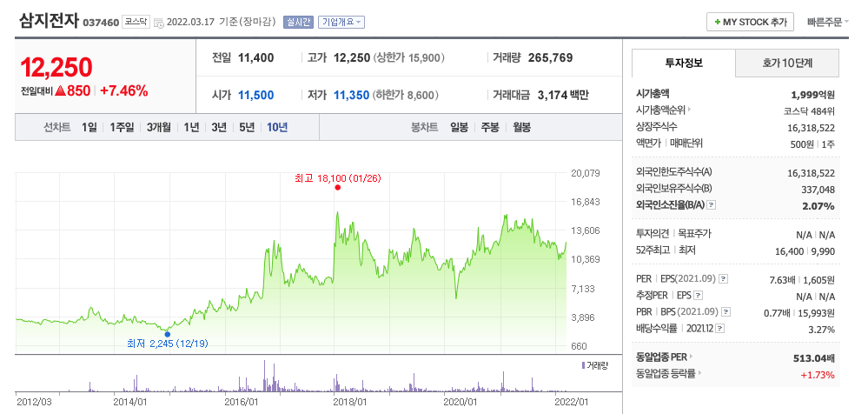This screenshot has height=414, width=868.
Task: Click the 외국인보유주식수 value 337,048
Action: pyautogui.click(x=818, y=190)
